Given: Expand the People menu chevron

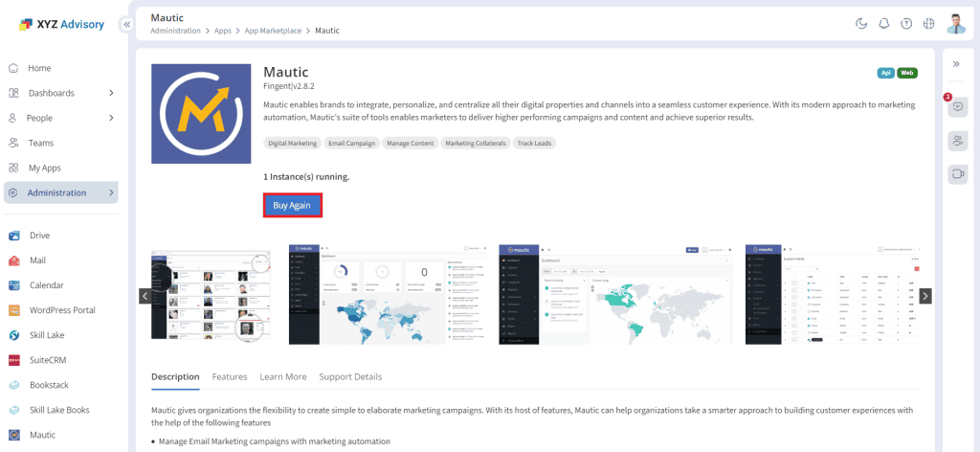Looking at the screenshot, I should (111, 118).
